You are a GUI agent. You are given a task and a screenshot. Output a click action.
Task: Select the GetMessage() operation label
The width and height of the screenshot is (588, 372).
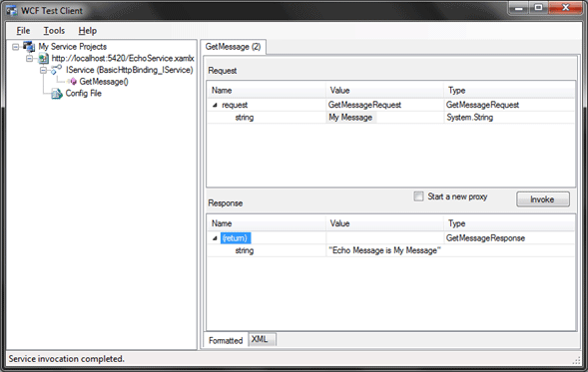(104, 82)
